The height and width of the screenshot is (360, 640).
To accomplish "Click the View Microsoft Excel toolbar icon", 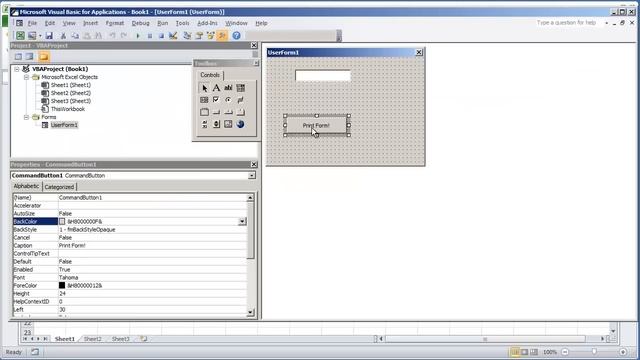I will point(20,36).
